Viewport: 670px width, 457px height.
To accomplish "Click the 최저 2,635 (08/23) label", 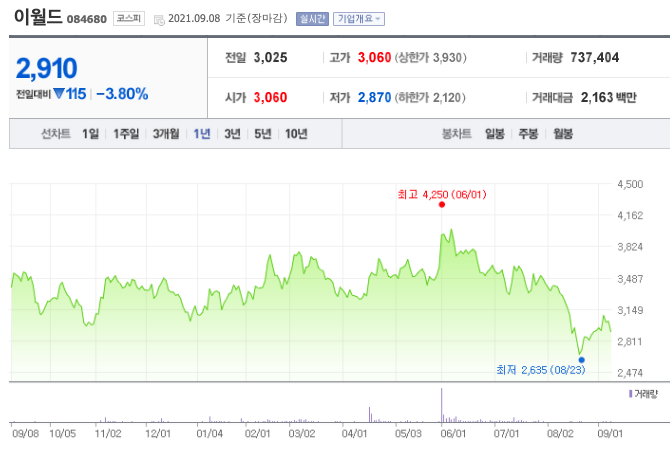I will coord(541,370).
